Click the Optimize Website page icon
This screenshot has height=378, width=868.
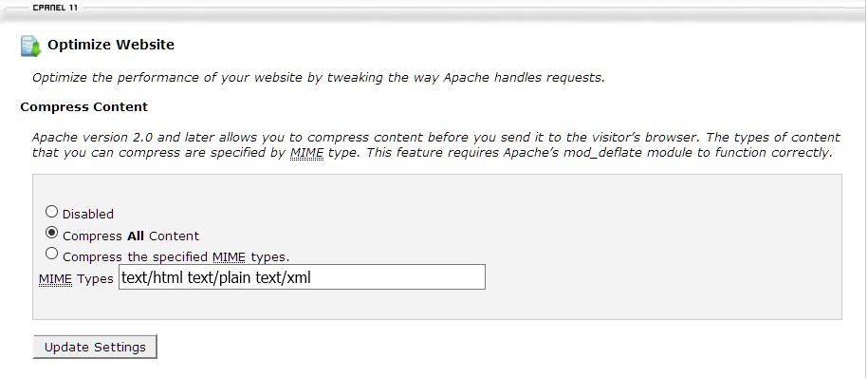click(x=31, y=46)
